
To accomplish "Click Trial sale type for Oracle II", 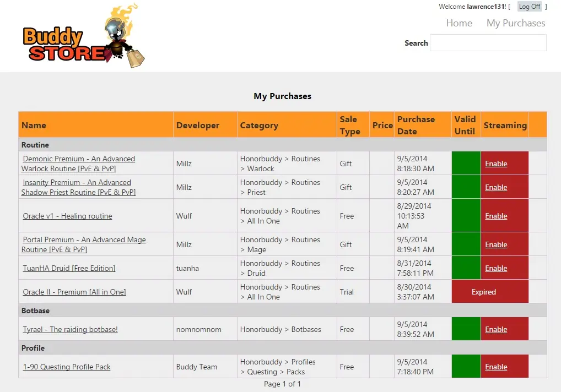I will [x=347, y=292].
